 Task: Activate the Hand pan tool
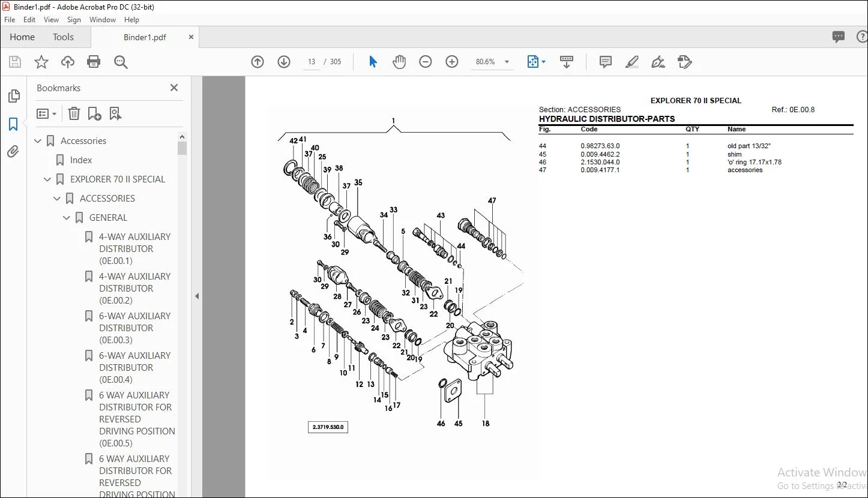tap(399, 62)
